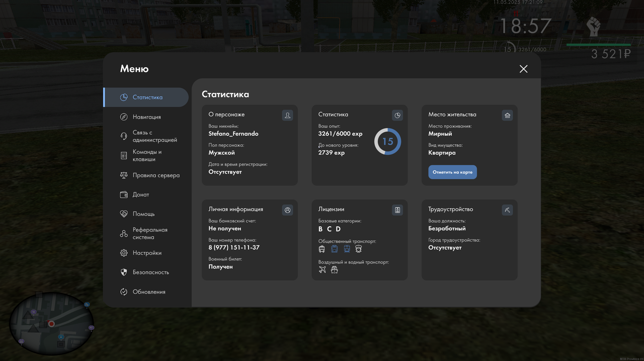Click the residence value Мирный
The width and height of the screenshot is (644, 361).
(x=440, y=134)
